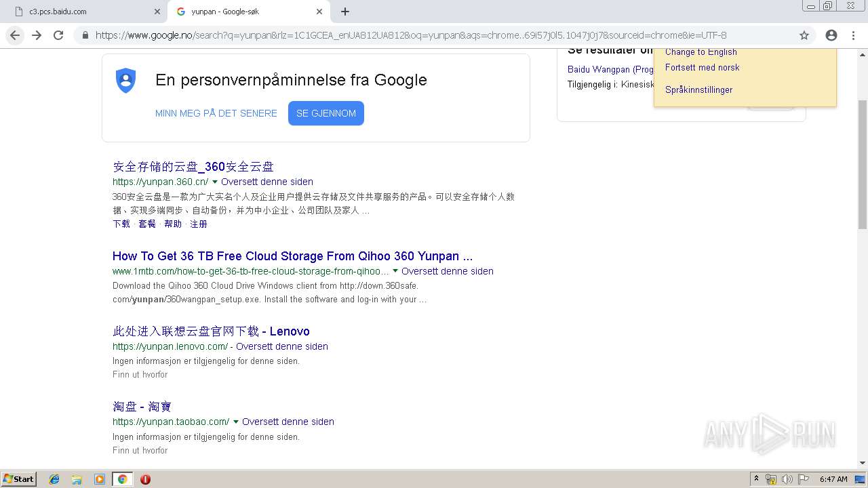Open the volume tray icon
Image resolution: width=868 pixels, height=488 pixels.
(787, 479)
